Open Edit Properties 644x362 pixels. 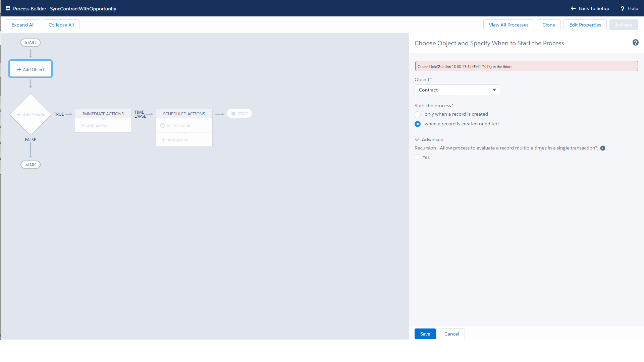(x=585, y=25)
